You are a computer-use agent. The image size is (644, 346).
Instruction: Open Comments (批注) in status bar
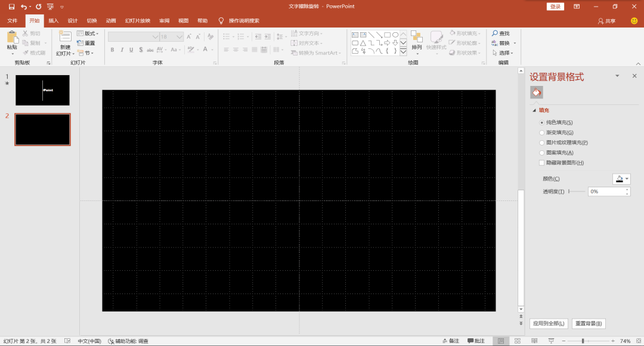click(476, 341)
